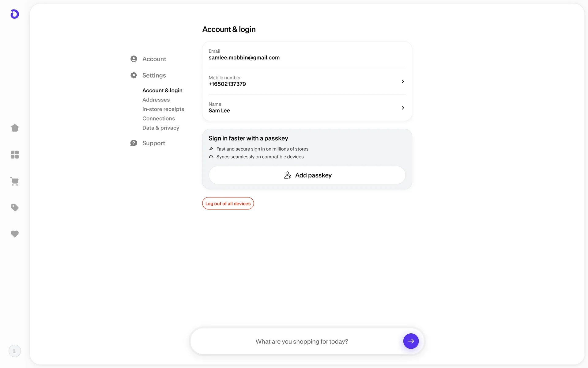
Task: Open the Support menu item
Action: [153, 143]
